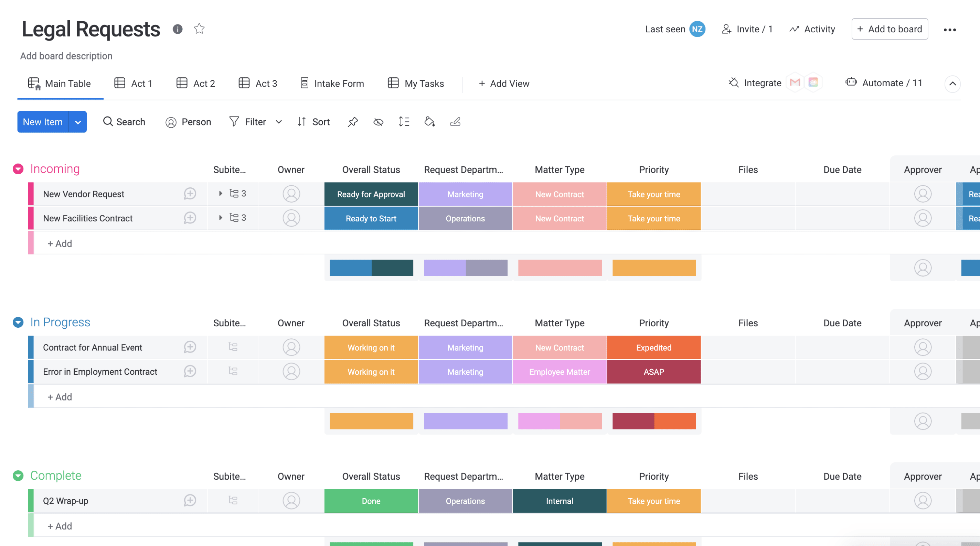
Task: Add item in In Progress group
Action: pyautogui.click(x=60, y=397)
